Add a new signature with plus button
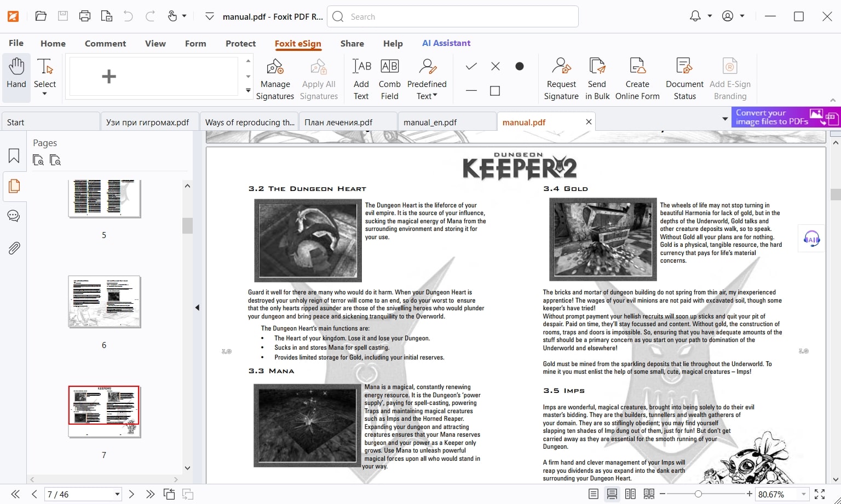 (109, 77)
